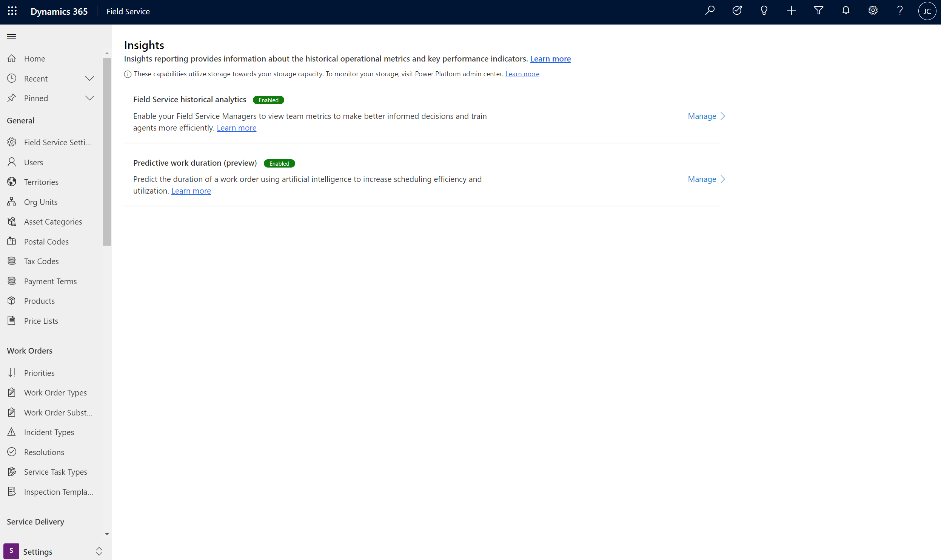
Task: Click the search magnifier icon
Action: [x=710, y=11]
